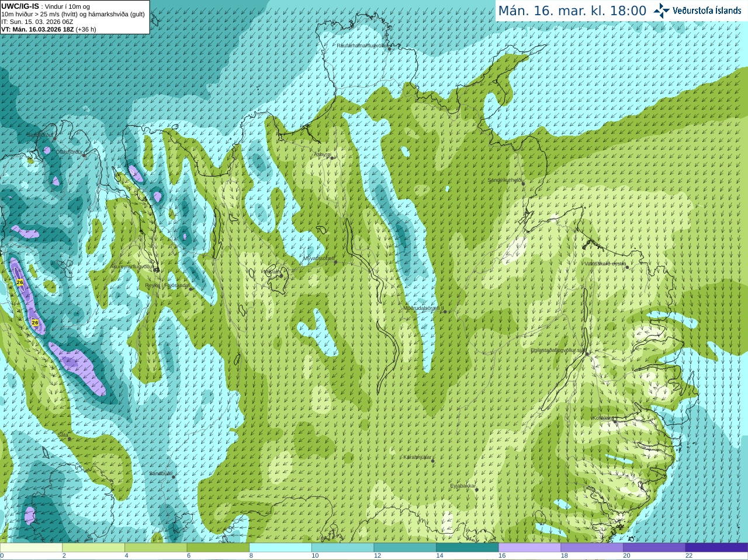Click the legend scale number 12
The height and width of the screenshot is (560, 748).
tap(378, 556)
